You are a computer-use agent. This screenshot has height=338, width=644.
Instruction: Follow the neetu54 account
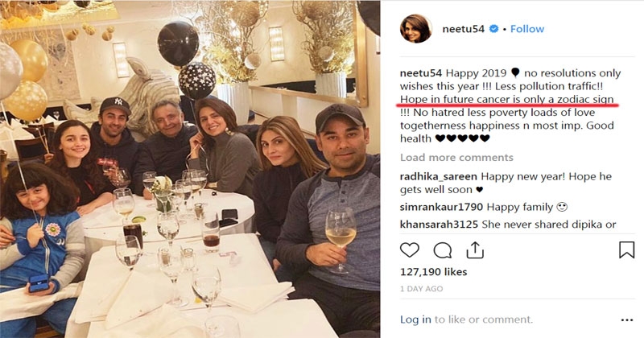click(x=527, y=29)
